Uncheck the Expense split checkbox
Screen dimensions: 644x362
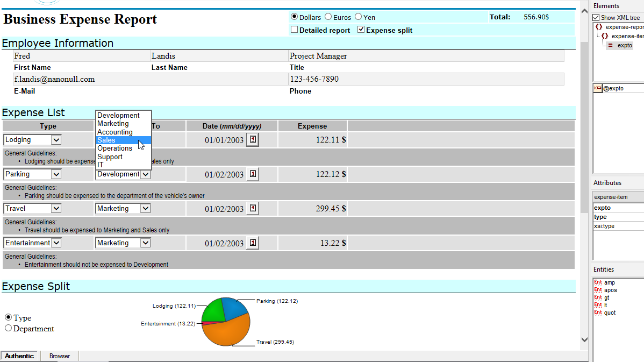coord(361,30)
